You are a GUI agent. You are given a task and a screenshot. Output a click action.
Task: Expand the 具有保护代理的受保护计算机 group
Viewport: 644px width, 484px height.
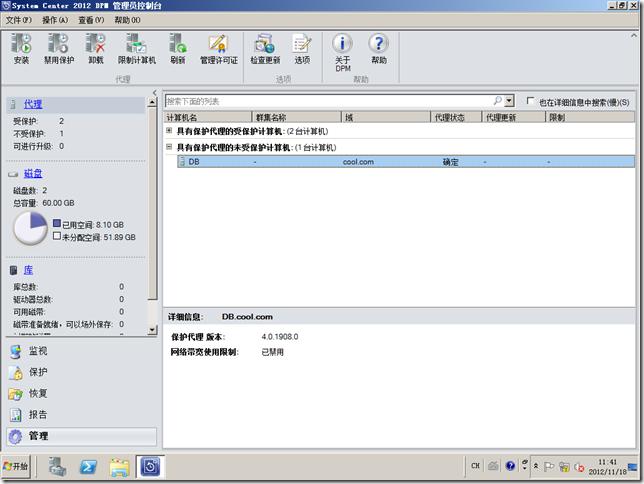(169, 131)
